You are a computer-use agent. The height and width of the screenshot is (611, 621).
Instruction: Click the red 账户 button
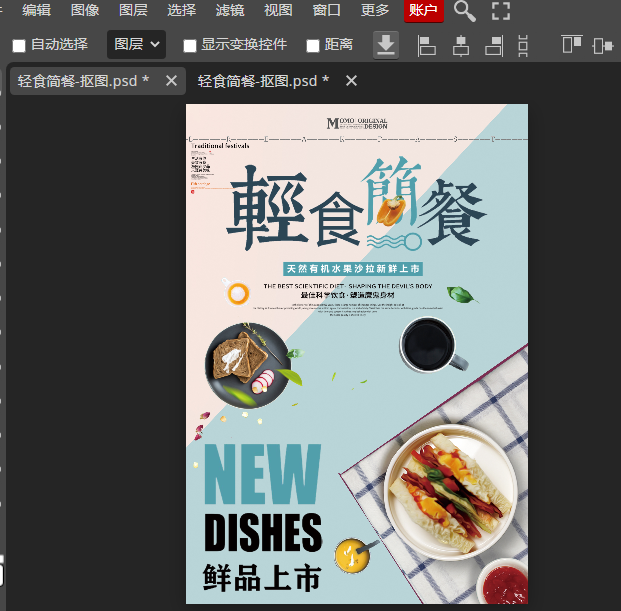point(423,11)
